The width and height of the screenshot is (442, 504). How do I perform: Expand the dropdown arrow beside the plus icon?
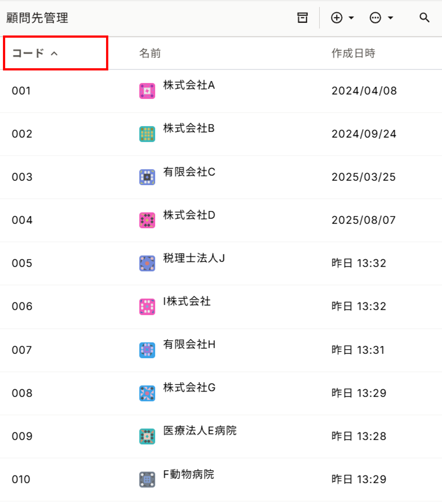click(x=351, y=18)
